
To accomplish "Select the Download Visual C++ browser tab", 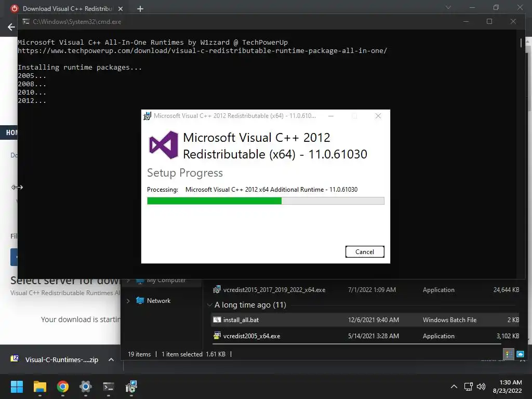I will [x=67, y=9].
